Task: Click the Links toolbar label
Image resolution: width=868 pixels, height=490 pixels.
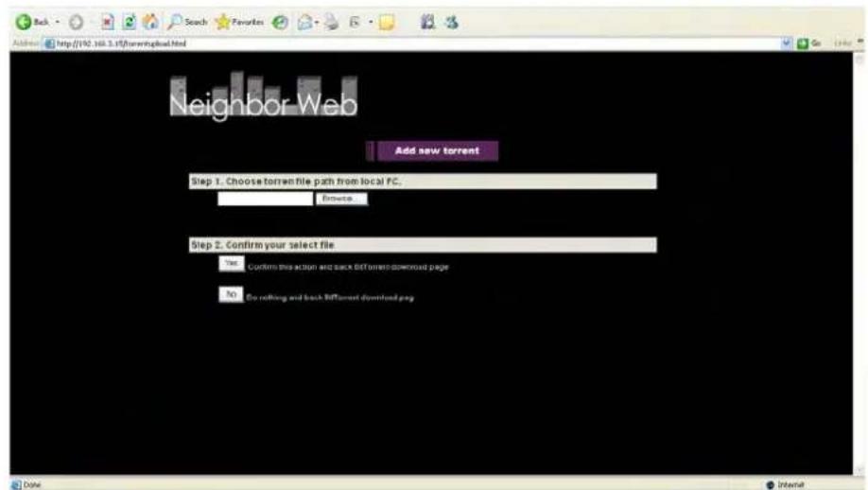Action: point(842,44)
